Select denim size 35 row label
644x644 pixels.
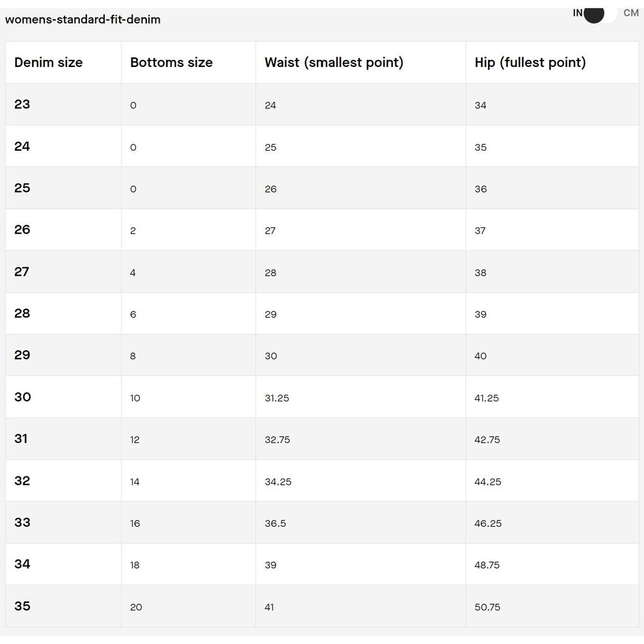(x=22, y=606)
